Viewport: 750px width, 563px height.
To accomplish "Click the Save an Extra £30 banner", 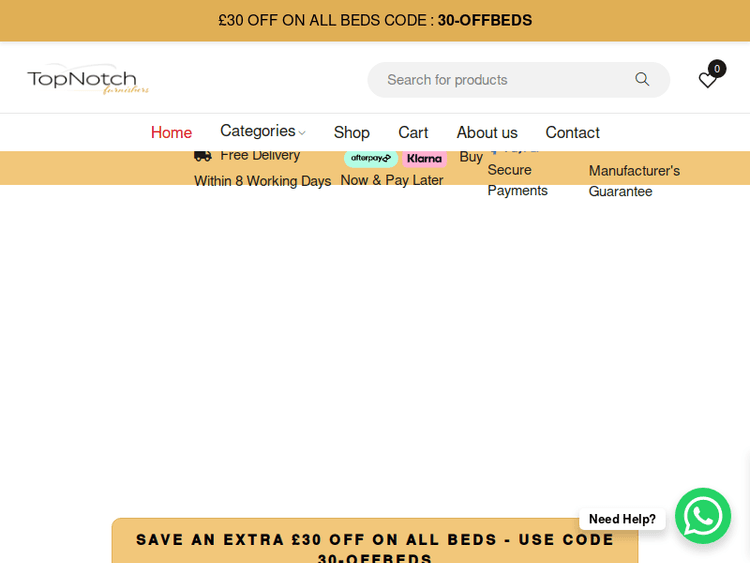I will coord(375,541).
